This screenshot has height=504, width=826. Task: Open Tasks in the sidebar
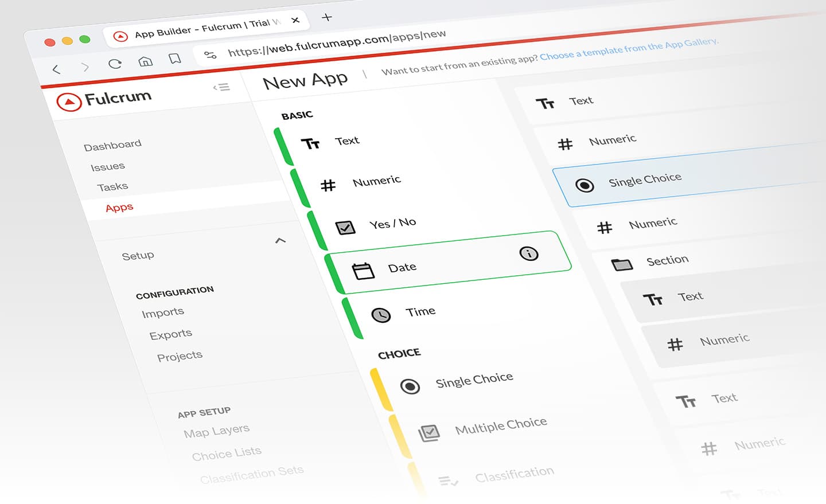tap(112, 187)
